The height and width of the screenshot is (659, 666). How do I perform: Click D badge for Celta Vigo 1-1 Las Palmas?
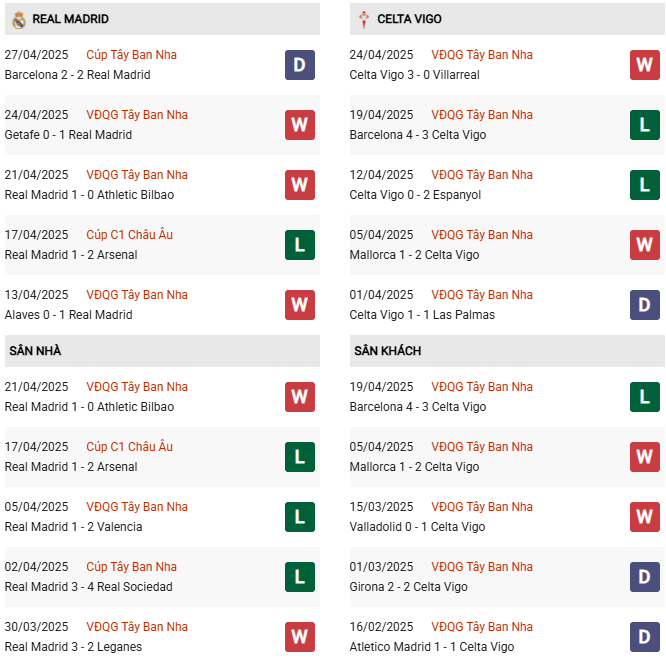(x=644, y=305)
